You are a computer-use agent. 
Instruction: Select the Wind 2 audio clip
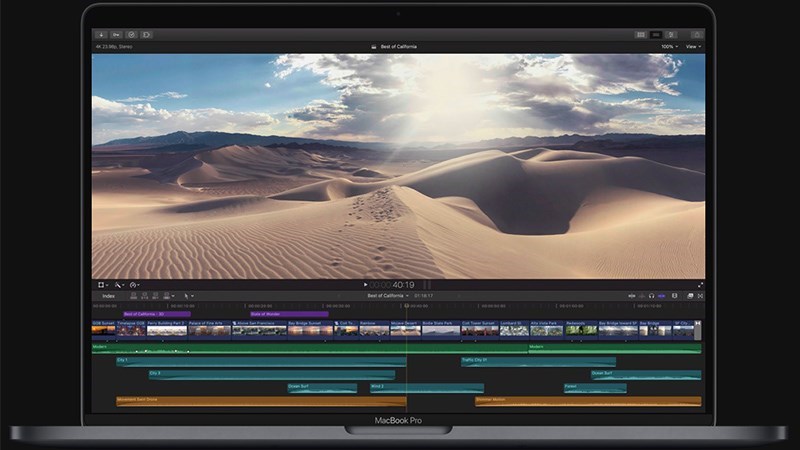click(x=427, y=388)
